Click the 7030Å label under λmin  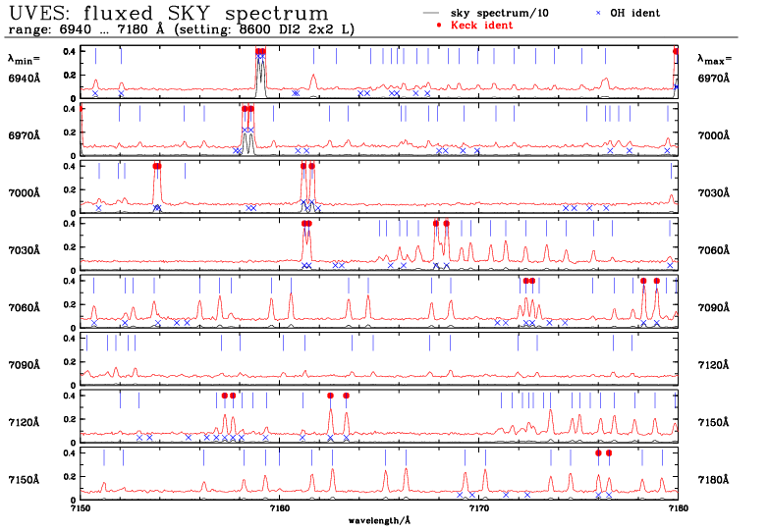(24, 249)
